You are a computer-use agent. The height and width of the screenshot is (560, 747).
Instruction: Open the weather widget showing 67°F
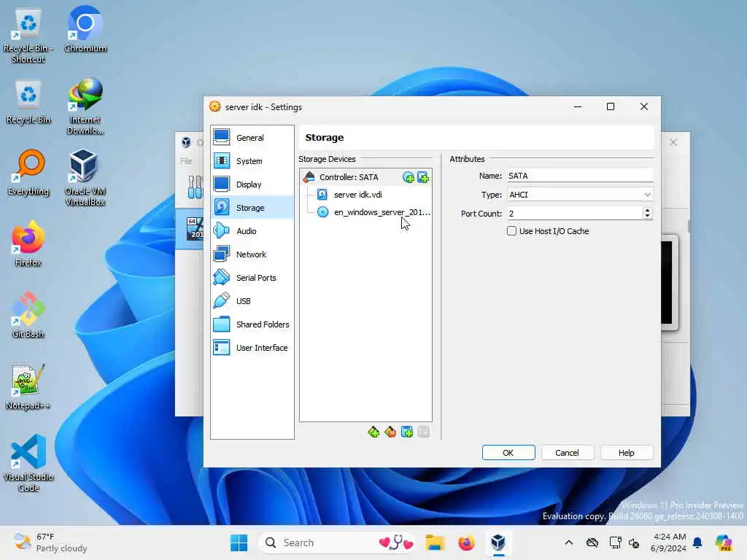pyautogui.click(x=50, y=542)
